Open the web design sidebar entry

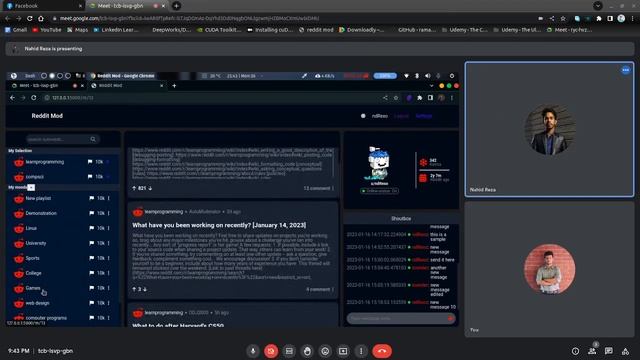(38, 303)
